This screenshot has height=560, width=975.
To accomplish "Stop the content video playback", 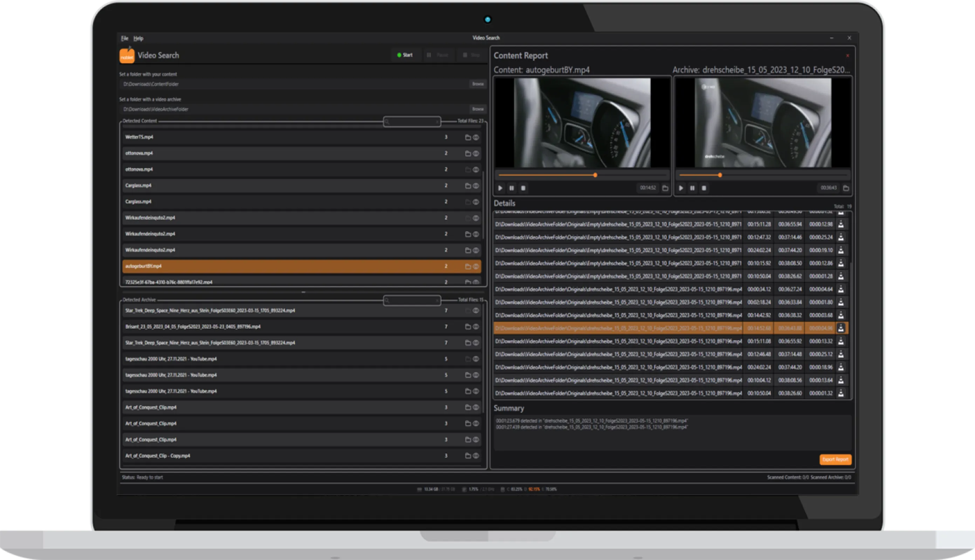I will point(523,188).
